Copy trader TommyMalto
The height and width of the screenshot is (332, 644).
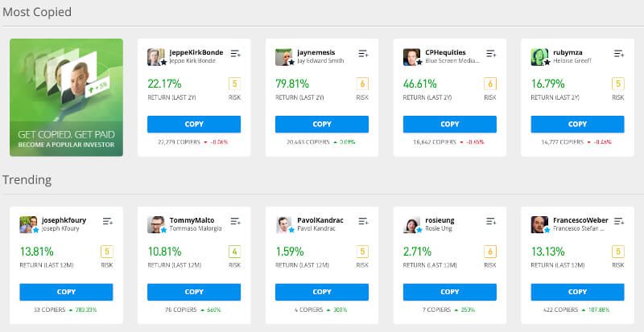click(x=194, y=292)
